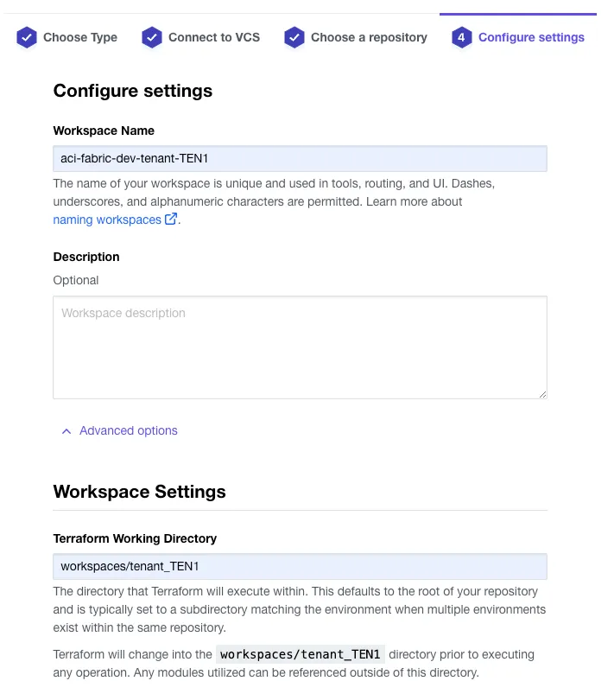Open the Choose a repository step
The height and width of the screenshot is (700, 614).
369,37
